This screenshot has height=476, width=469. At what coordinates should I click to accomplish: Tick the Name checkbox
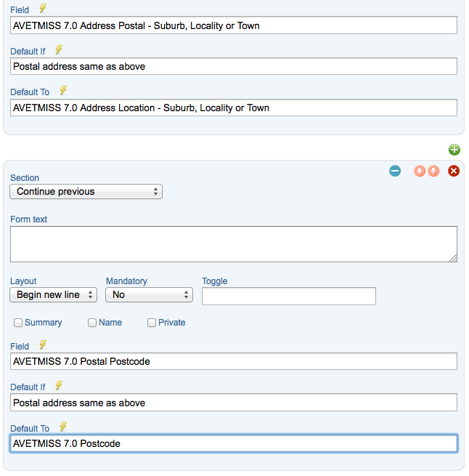tap(92, 323)
